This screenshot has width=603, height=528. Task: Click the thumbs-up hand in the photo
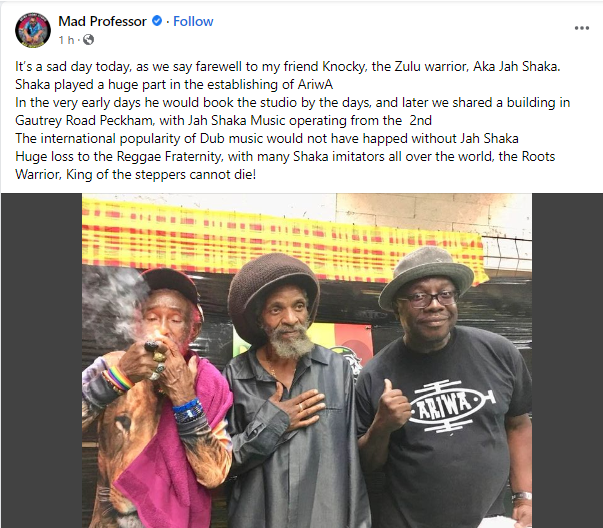pos(391,405)
